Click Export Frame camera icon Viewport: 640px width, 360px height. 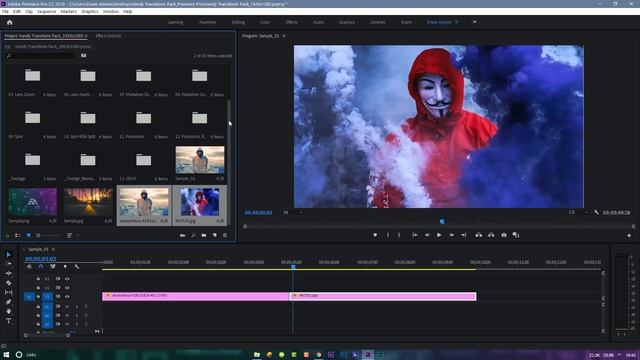tap(504, 235)
